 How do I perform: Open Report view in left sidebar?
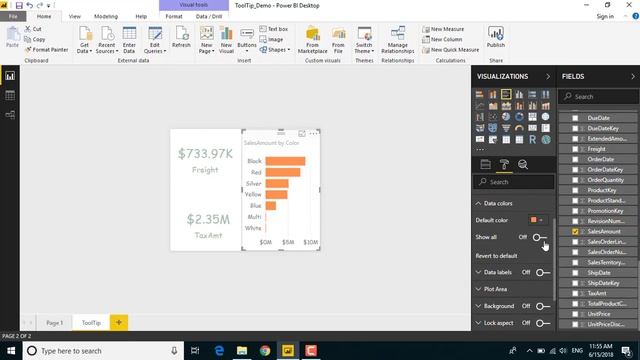[10, 76]
